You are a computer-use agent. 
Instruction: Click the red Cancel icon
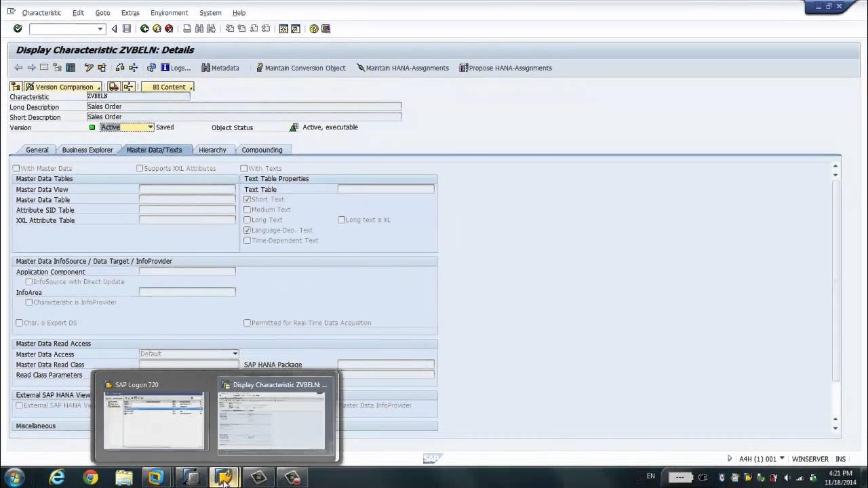click(169, 28)
